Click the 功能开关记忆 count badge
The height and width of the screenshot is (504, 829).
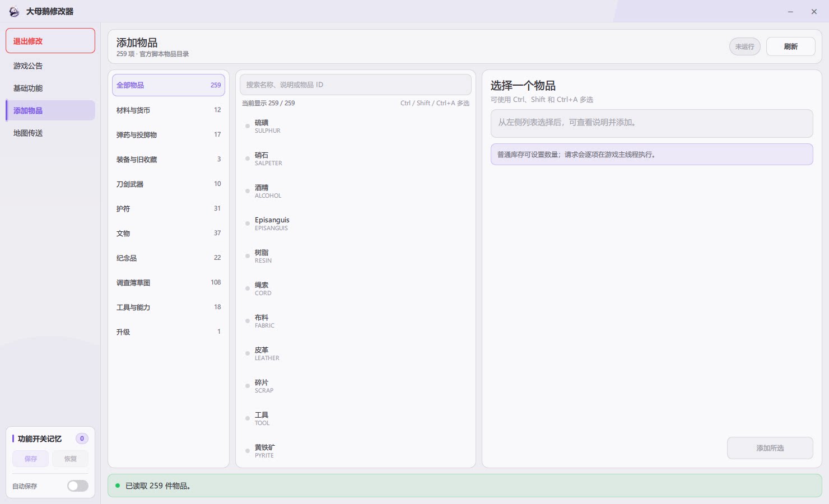pos(82,438)
